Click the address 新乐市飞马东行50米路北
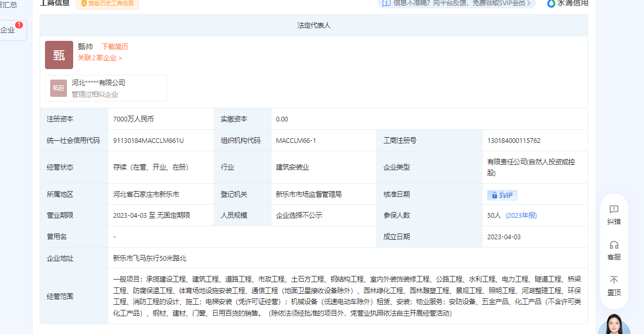Image resolution: width=644 pixels, height=334 pixels. pos(149,258)
